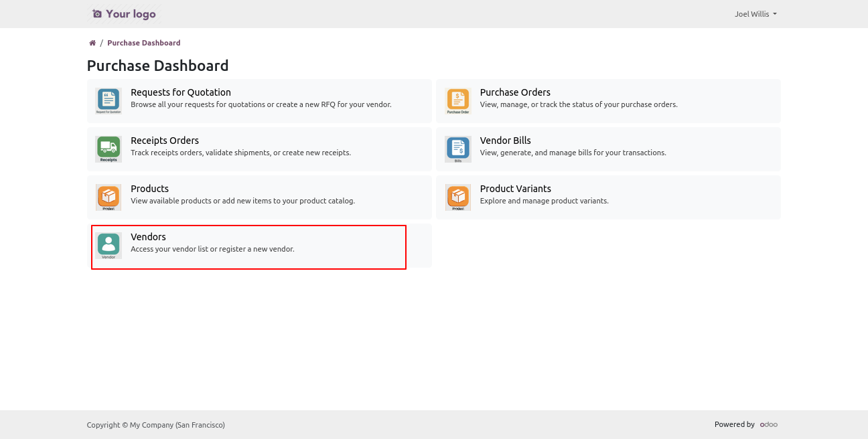Viewport: 868px width, 439px height.
Task: Open the Vendors title link
Action: 148,237
